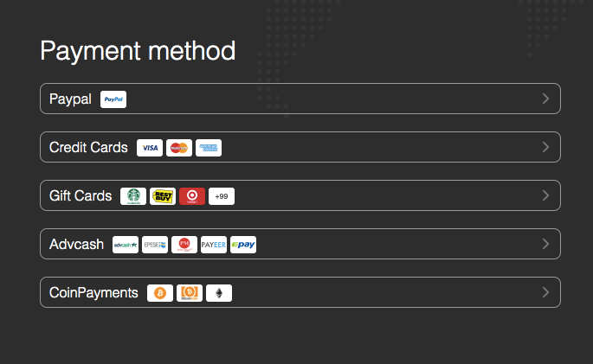Expand the Gift Cards chevron arrow

click(545, 195)
